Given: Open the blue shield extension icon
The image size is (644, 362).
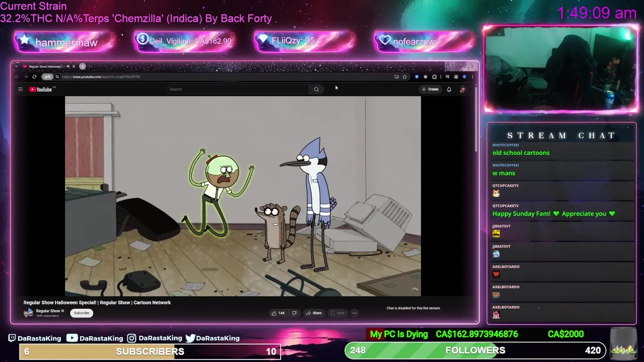Looking at the screenshot, I should 417,77.
